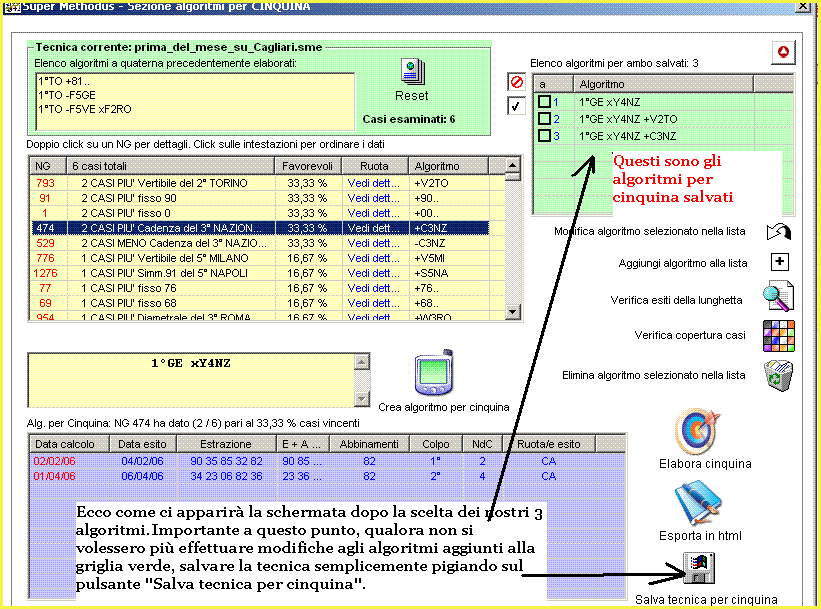Click Modifica algoritmo selezionato icon
This screenshot has height=609, width=821.
tap(779, 231)
